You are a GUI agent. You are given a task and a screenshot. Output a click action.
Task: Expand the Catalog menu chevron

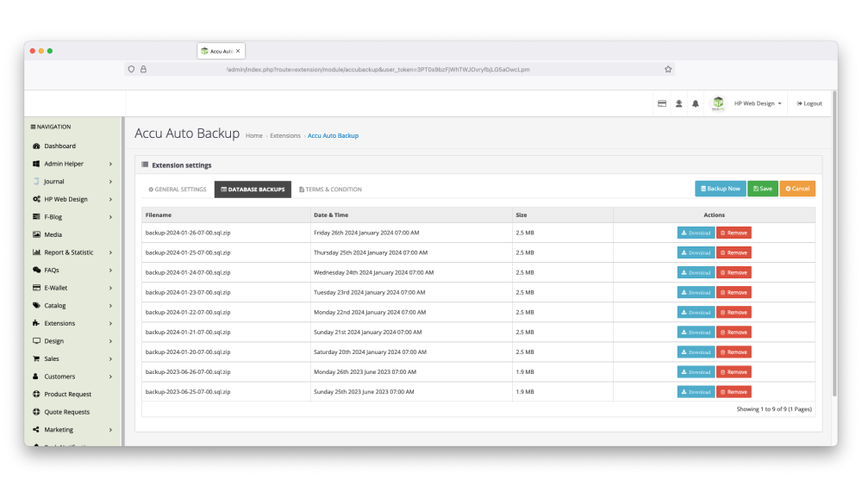tap(110, 306)
